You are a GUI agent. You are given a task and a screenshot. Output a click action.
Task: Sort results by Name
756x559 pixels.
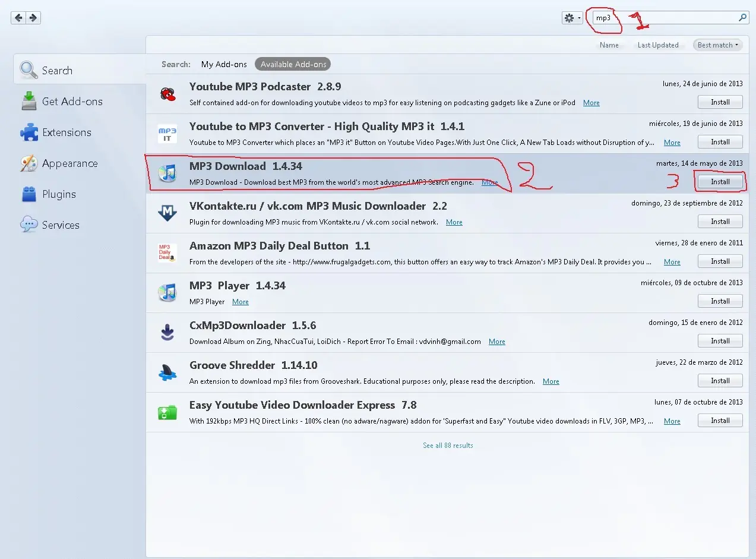pyautogui.click(x=609, y=45)
